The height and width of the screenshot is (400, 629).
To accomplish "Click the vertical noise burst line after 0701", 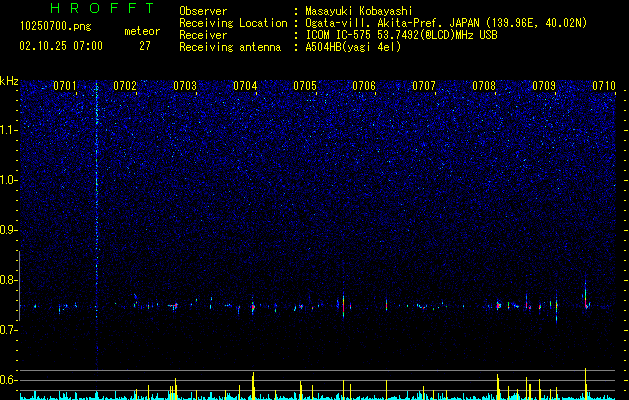I will pos(97,225).
